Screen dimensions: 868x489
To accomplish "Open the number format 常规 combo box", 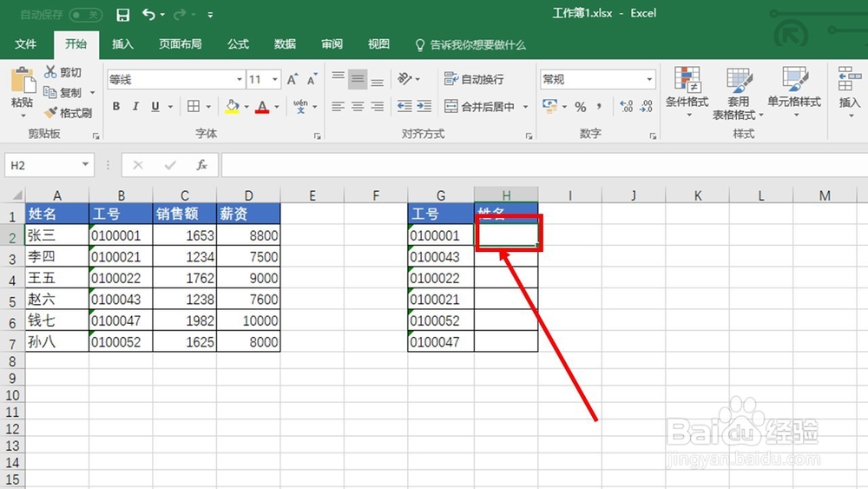I will pos(598,80).
